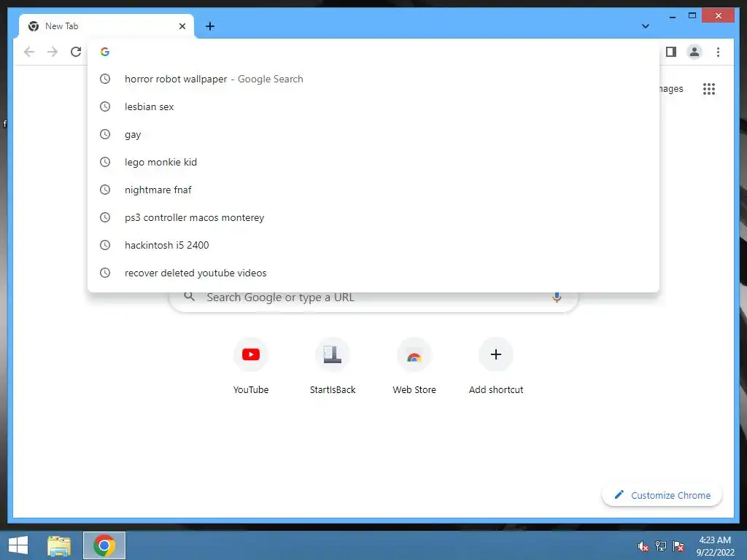Maximize the Chrome window
This screenshot has width=747, height=560.
pyautogui.click(x=692, y=16)
